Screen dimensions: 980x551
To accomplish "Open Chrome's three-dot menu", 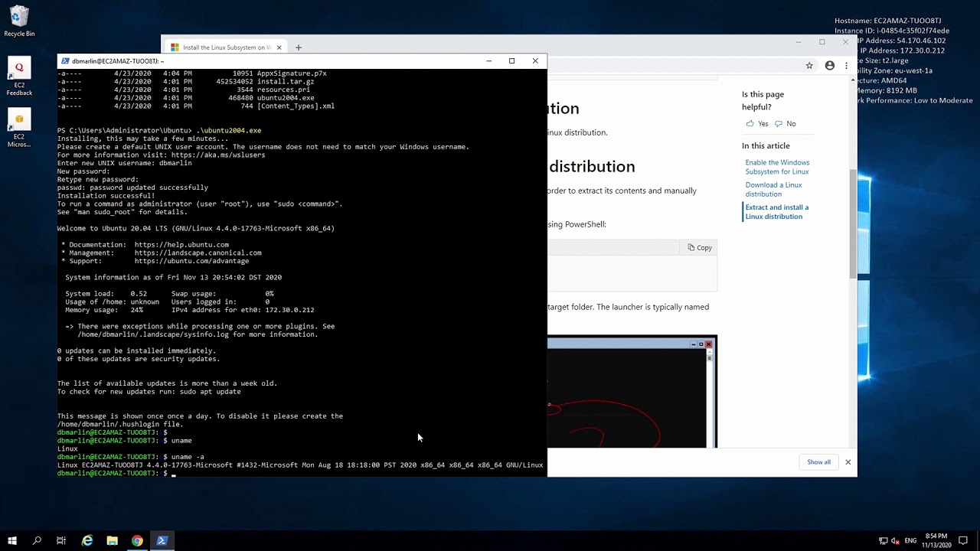I will (x=847, y=66).
